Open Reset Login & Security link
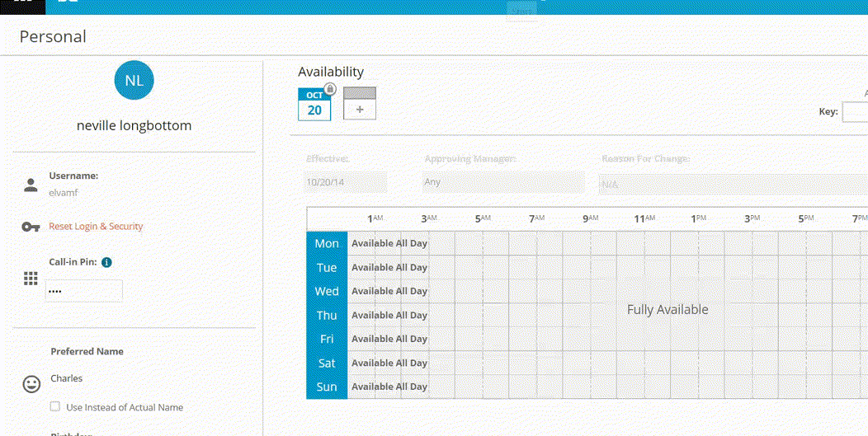This screenshot has width=868, height=436. 96,227
